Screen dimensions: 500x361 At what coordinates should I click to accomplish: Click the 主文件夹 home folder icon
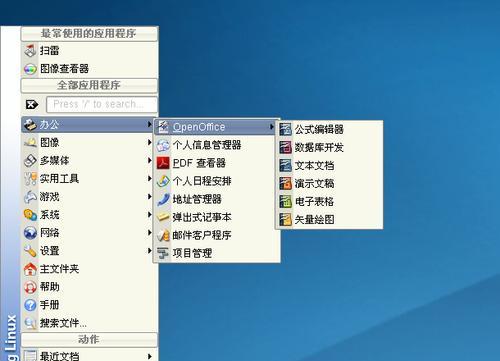30,269
